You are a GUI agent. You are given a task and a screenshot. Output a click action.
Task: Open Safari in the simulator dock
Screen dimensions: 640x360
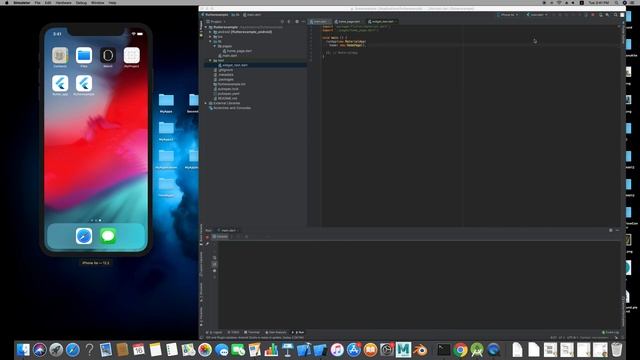tap(84, 236)
